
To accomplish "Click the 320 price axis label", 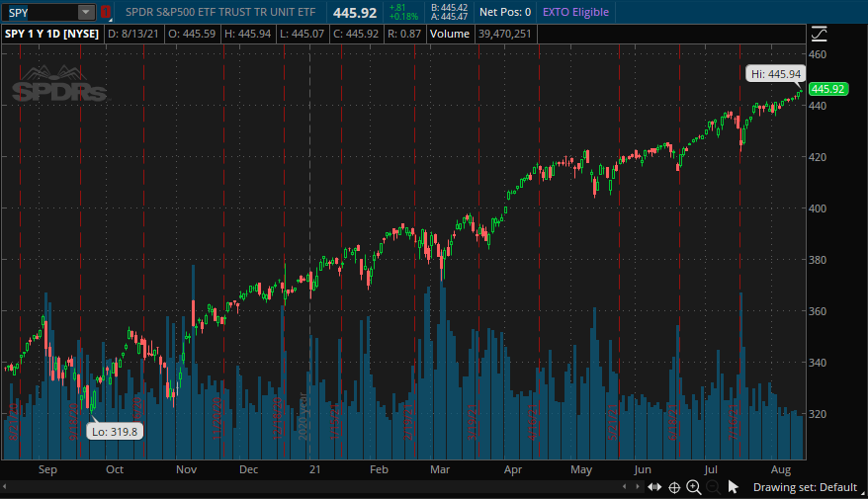I will point(818,414).
